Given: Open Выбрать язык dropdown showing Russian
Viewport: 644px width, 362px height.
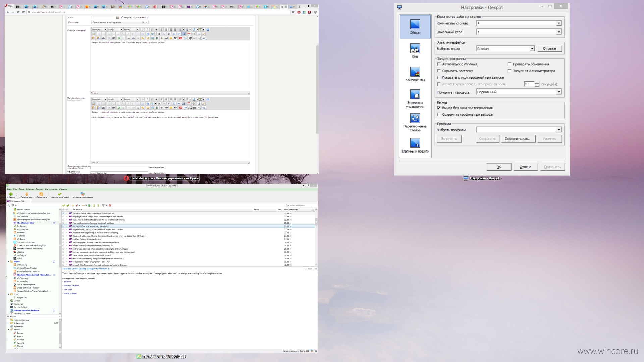Looking at the screenshot, I should pyautogui.click(x=505, y=49).
